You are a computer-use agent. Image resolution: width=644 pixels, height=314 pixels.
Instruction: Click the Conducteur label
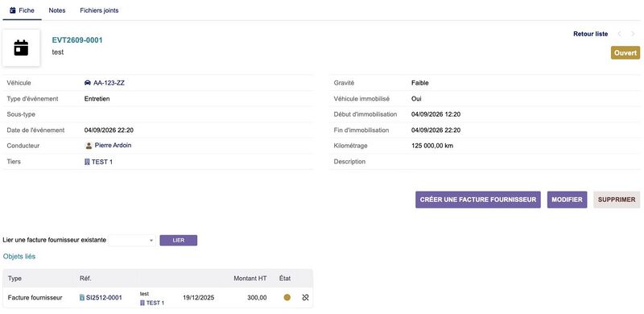pos(23,146)
